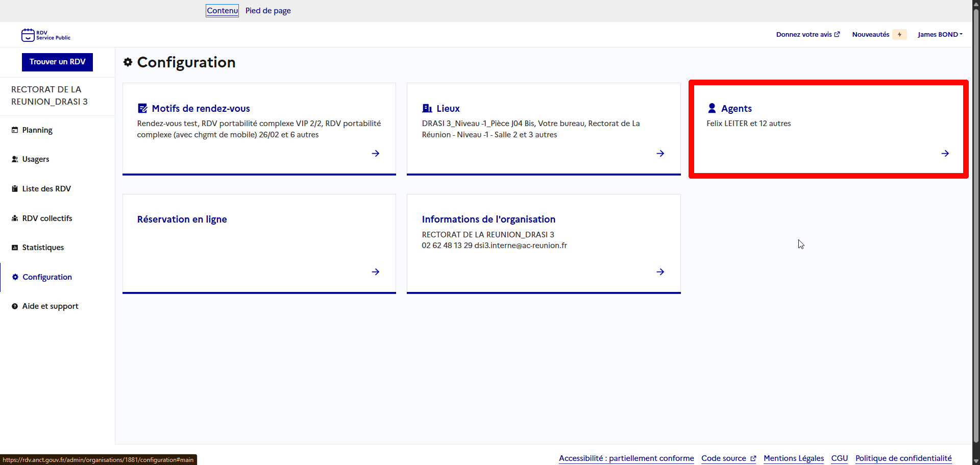Click the lightning badge beside Nouveautés
This screenshot has width=980, height=465.
(x=899, y=35)
